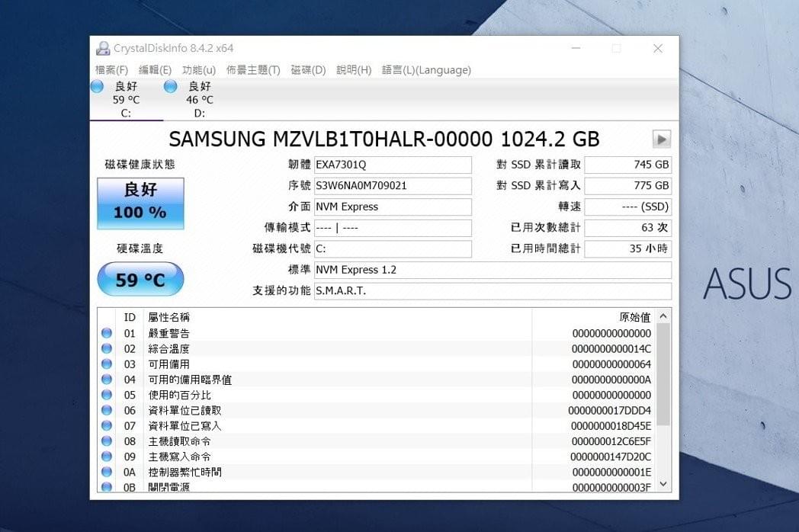Open the 功能(u) menu
This screenshot has width=799, height=532.
(x=199, y=70)
